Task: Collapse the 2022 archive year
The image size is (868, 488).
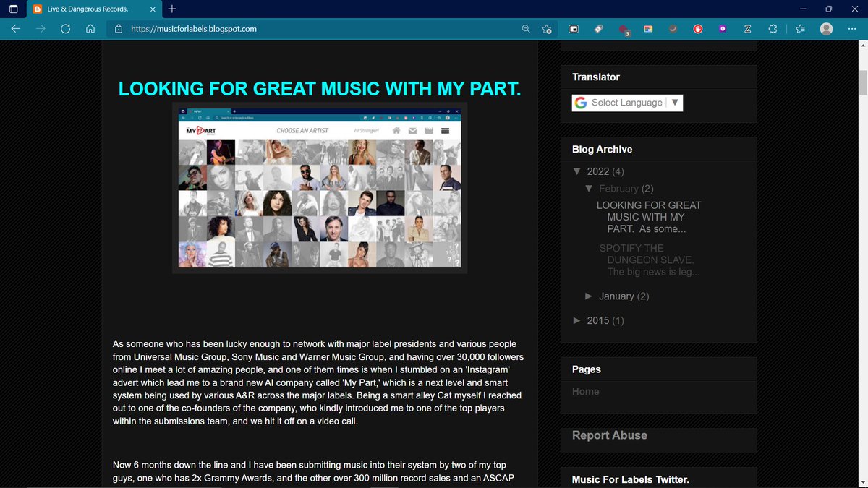Action: pos(576,171)
